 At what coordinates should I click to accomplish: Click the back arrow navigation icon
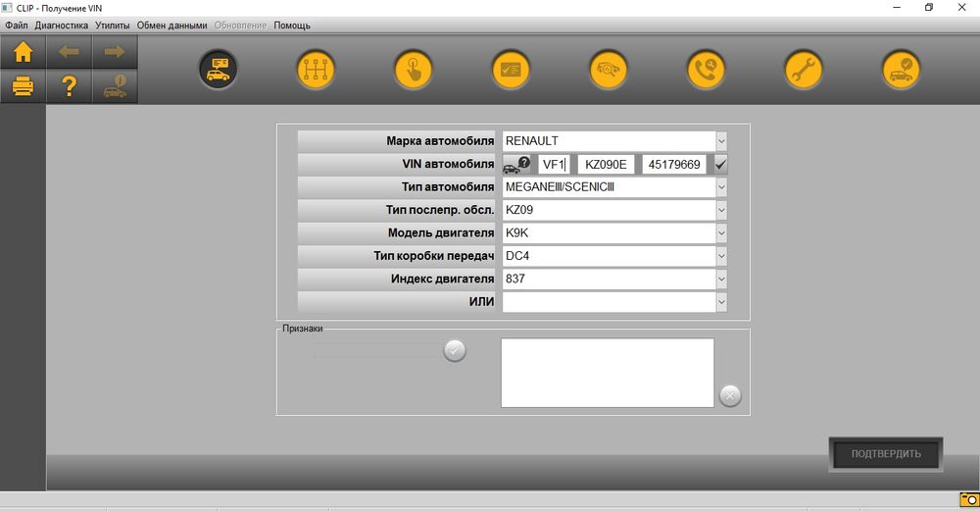click(x=69, y=52)
